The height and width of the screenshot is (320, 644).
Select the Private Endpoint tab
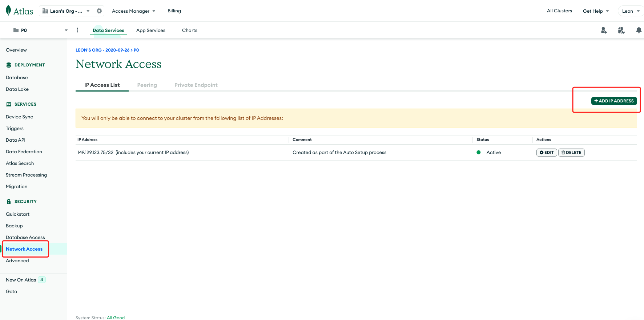[x=196, y=85]
